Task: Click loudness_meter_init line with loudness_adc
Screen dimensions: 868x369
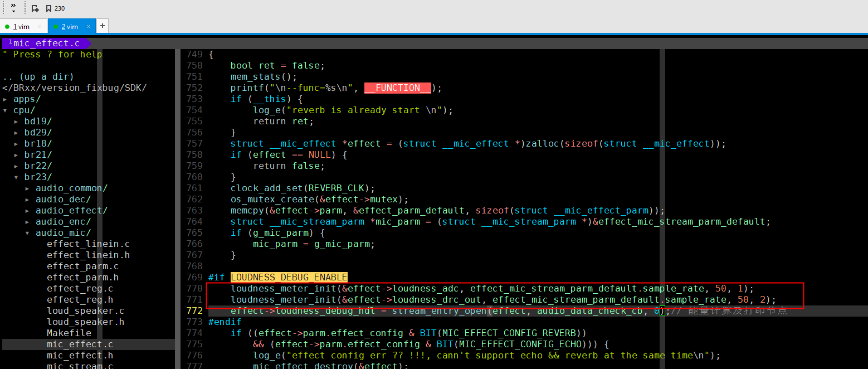Action: (492, 288)
